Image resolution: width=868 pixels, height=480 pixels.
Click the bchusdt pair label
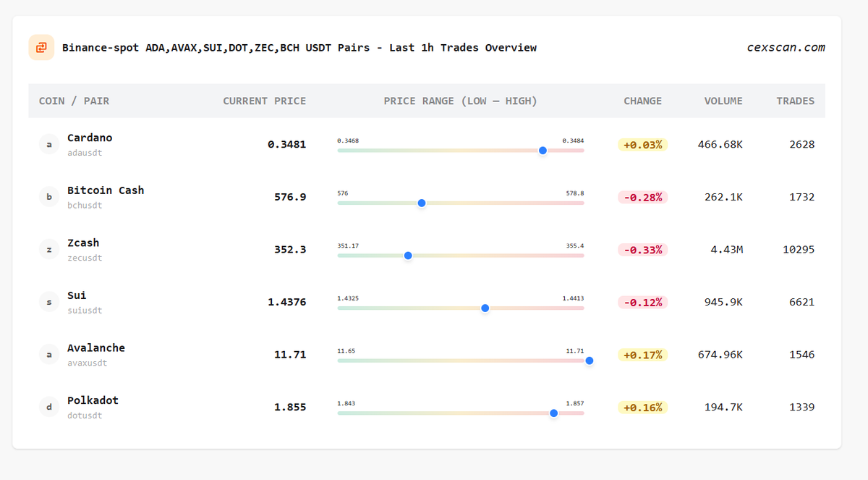(x=85, y=206)
